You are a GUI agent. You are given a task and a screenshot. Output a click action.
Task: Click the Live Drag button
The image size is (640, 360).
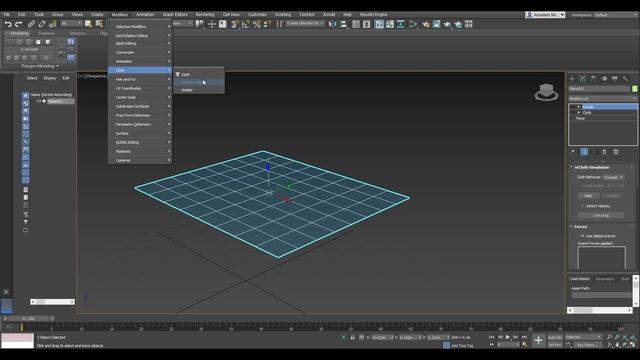click(x=600, y=215)
